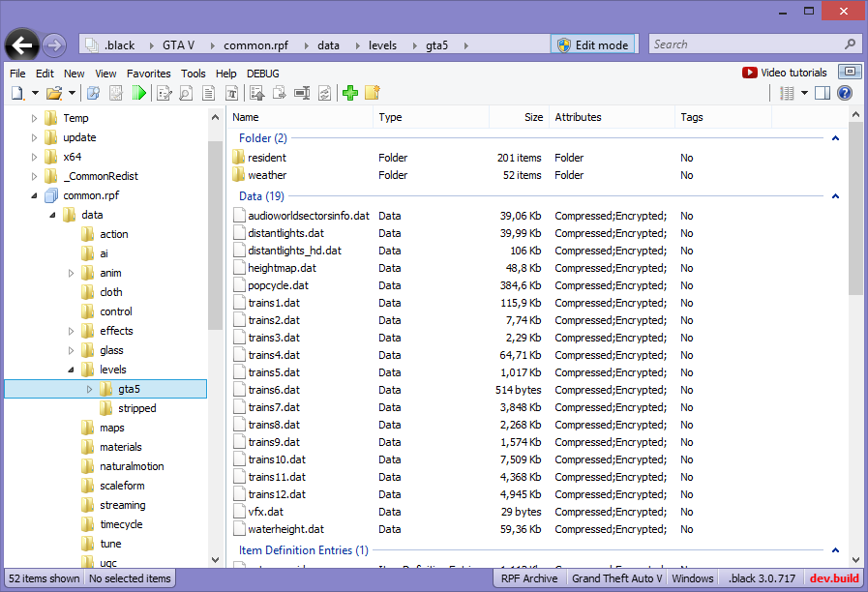Open the View menu
The height and width of the screenshot is (592, 868).
(x=105, y=74)
